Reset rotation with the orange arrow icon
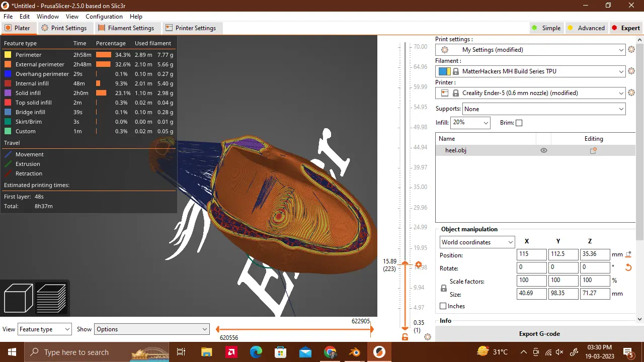This screenshot has height=362, width=644. [628, 267]
